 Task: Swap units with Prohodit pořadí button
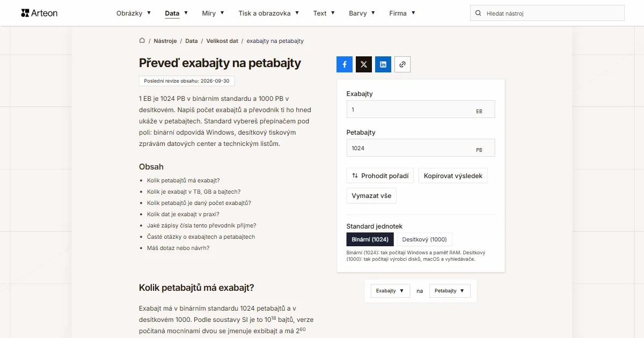pyautogui.click(x=380, y=175)
